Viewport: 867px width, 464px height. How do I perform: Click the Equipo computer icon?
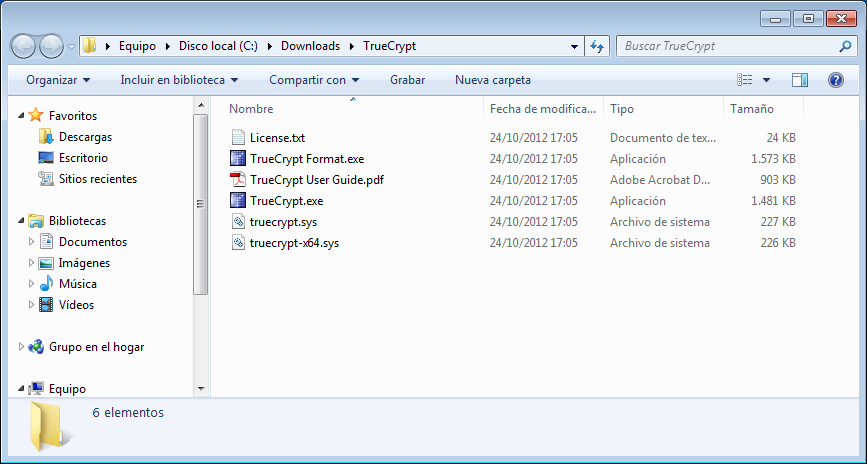(x=36, y=388)
